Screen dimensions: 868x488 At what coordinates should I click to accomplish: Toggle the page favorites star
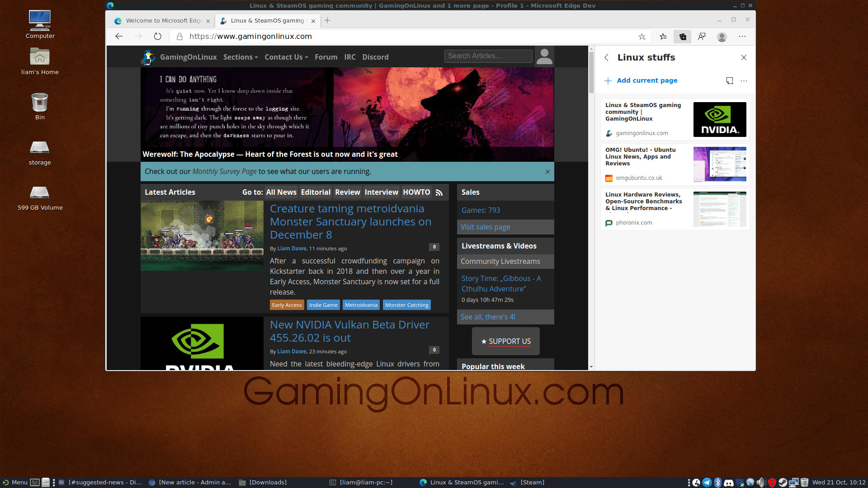click(x=642, y=36)
